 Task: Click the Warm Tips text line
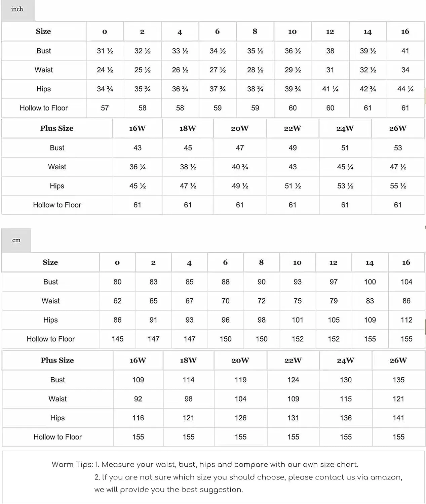[x=205, y=465]
